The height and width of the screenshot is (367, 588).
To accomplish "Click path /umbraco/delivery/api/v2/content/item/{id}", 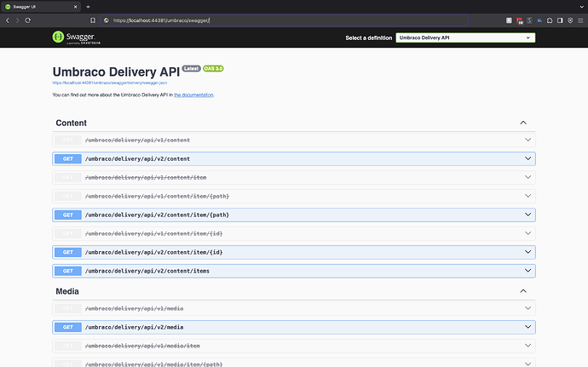I will coord(153,252).
